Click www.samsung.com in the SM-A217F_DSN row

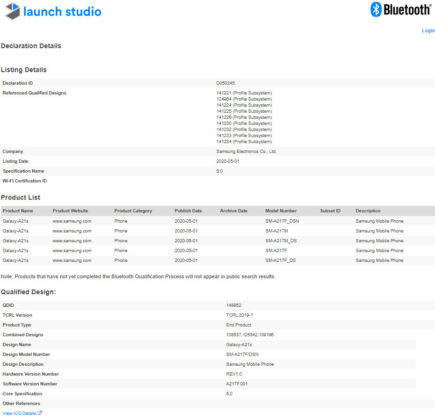[72, 221]
